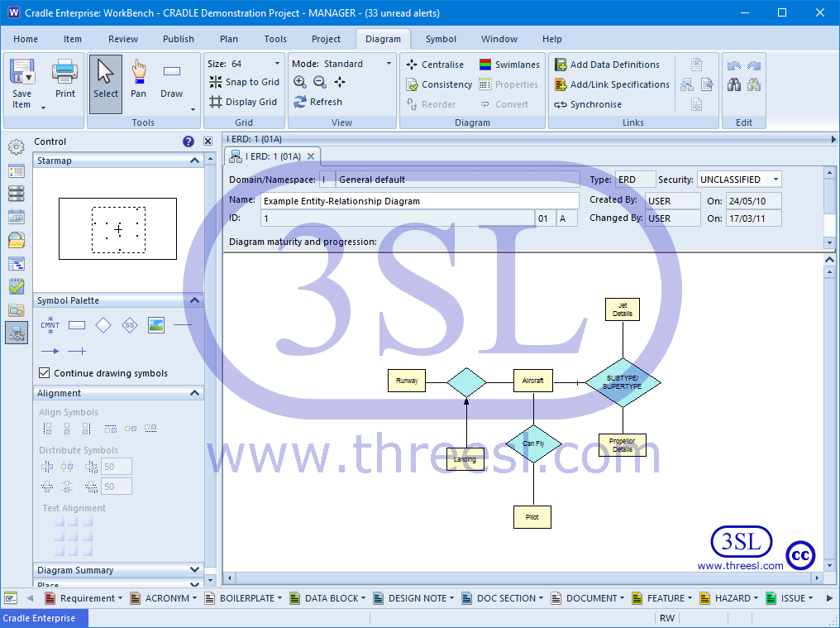The width and height of the screenshot is (840, 628).
Task: Toggle Display Grid
Action: (243, 102)
